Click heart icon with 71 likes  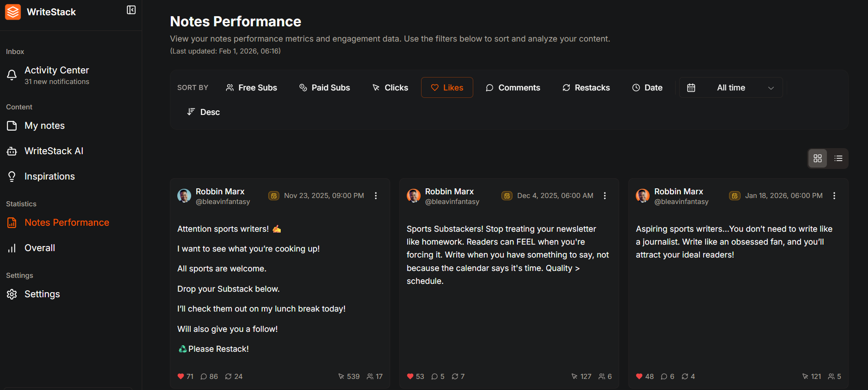pos(181,377)
